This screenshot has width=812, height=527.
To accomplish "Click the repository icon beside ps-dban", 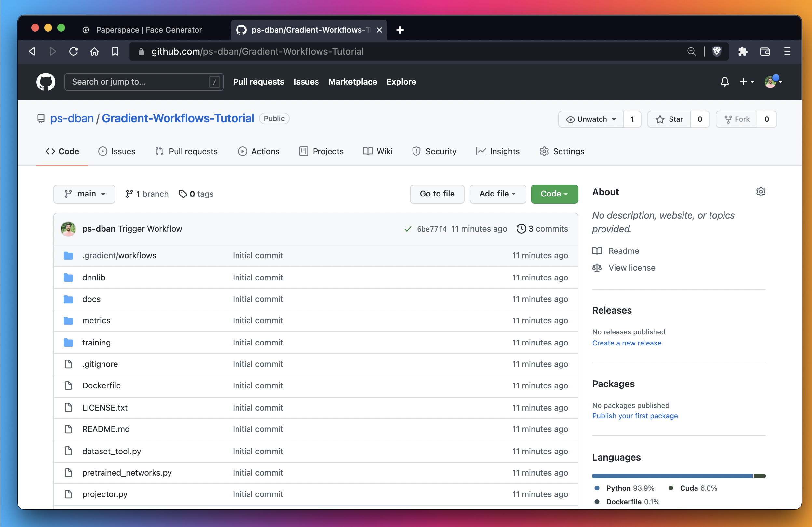I will [41, 118].
